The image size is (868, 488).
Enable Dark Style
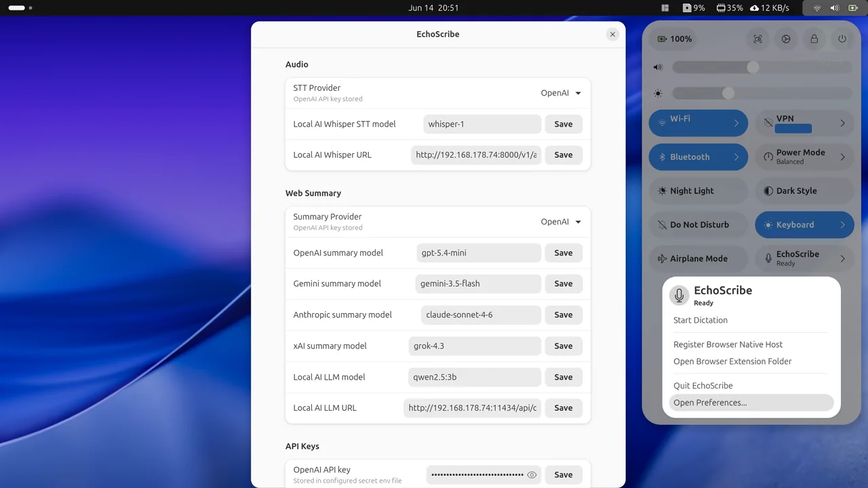pyautogui.click(x=804, y=190)
